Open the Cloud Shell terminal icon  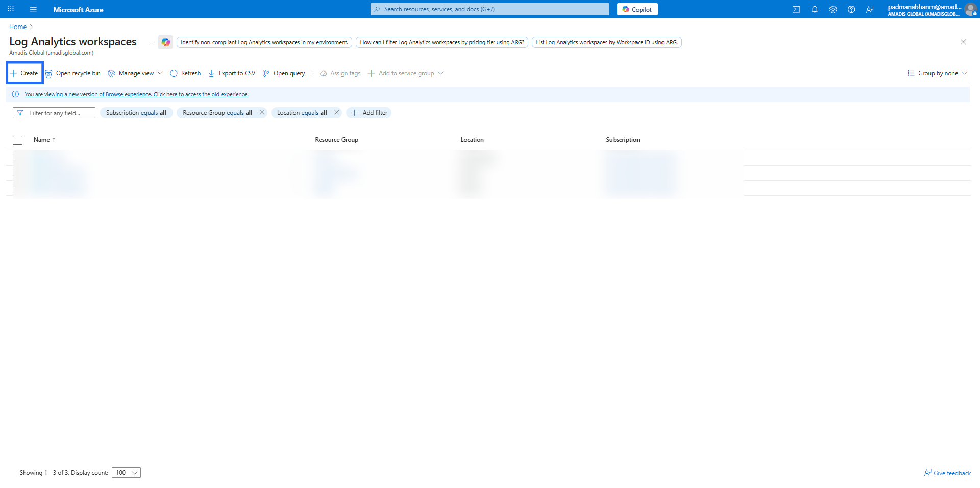(x=796, y=9)
